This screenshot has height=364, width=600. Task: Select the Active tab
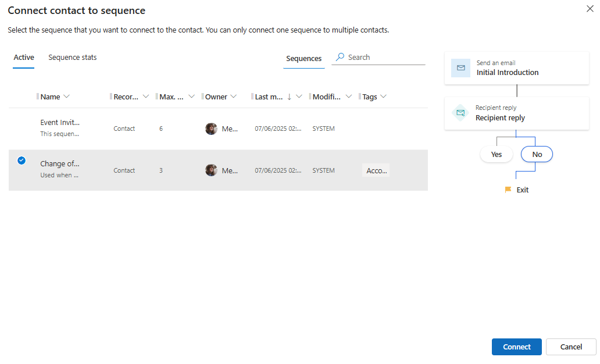coord(24,58)
